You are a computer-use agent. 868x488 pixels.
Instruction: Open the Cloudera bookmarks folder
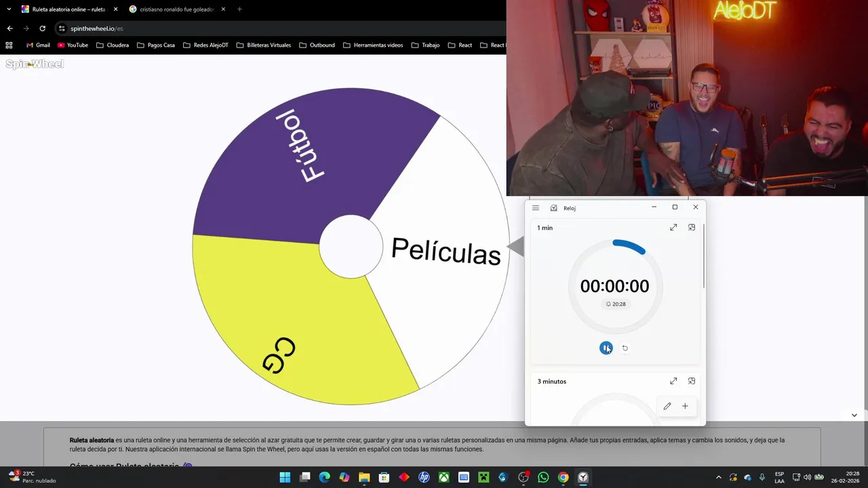[x=113, y=45]
